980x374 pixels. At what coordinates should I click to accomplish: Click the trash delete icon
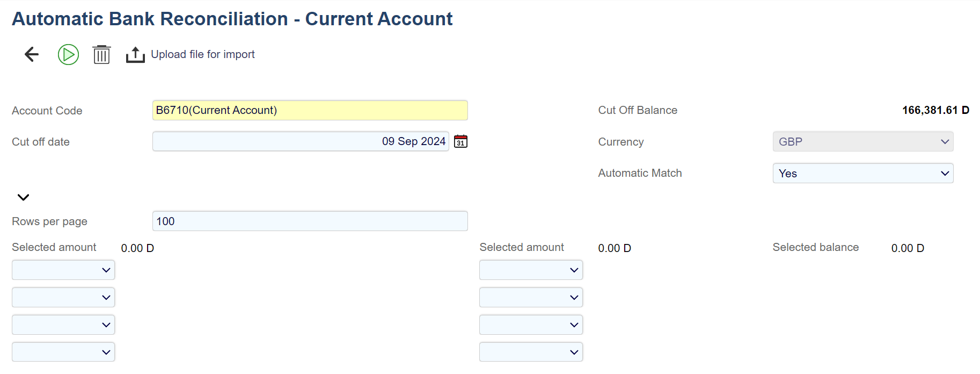click(101, 54)
